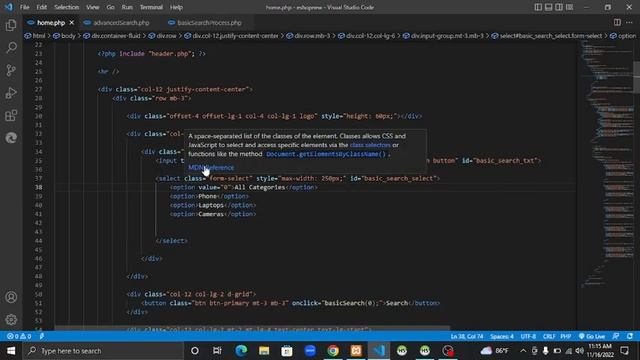This screenshot has height=360, width=640.
Task: Click the horizontal editor scrollbar
Action: (x=252, y=328)
